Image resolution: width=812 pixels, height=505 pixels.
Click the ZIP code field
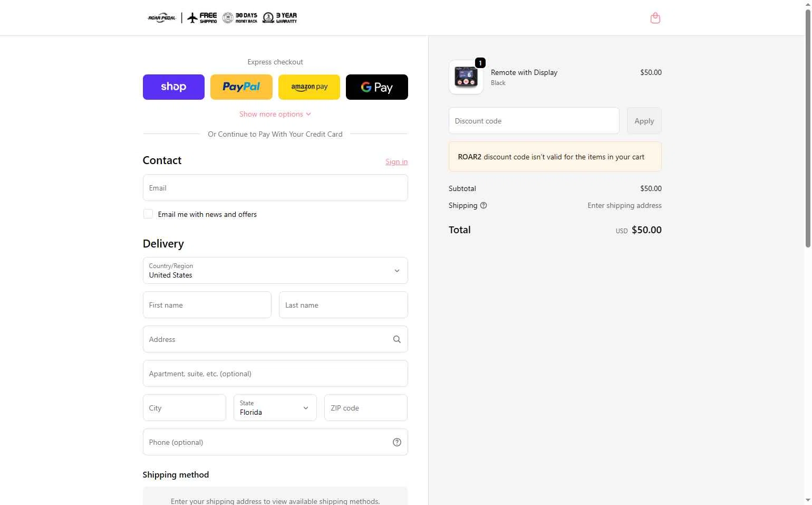pos(366,408)
